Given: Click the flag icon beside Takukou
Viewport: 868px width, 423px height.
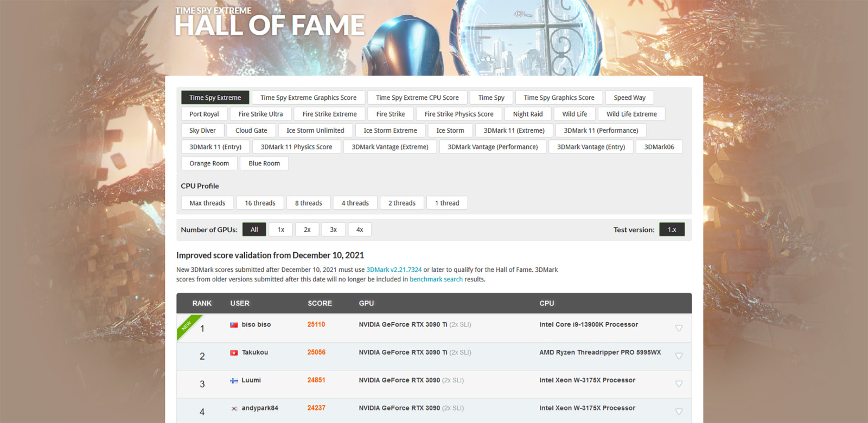Looking at the screenshot, I should [x=234, y=352].
